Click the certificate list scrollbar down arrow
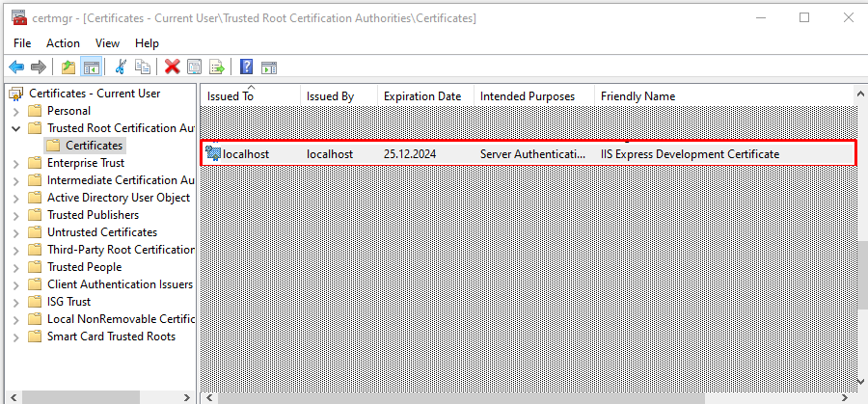Screen dimensions: 868x404 pyautogui.click(x=861, y=381)
